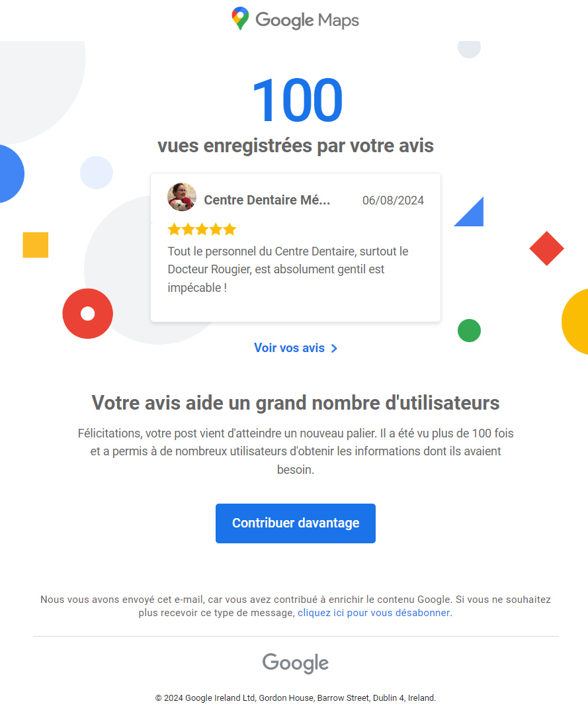Click the unsubscribe link "cliquez ici pour vous désabonner"
Screen dimensions: 588x722
tap(374, 613)
